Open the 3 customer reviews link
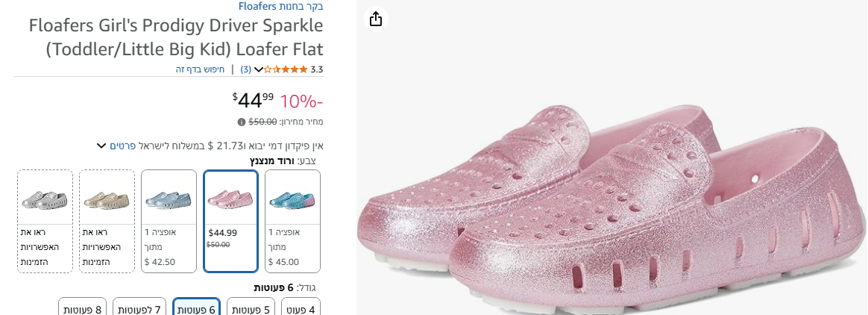The image size is (868, 315). [245, 69]
